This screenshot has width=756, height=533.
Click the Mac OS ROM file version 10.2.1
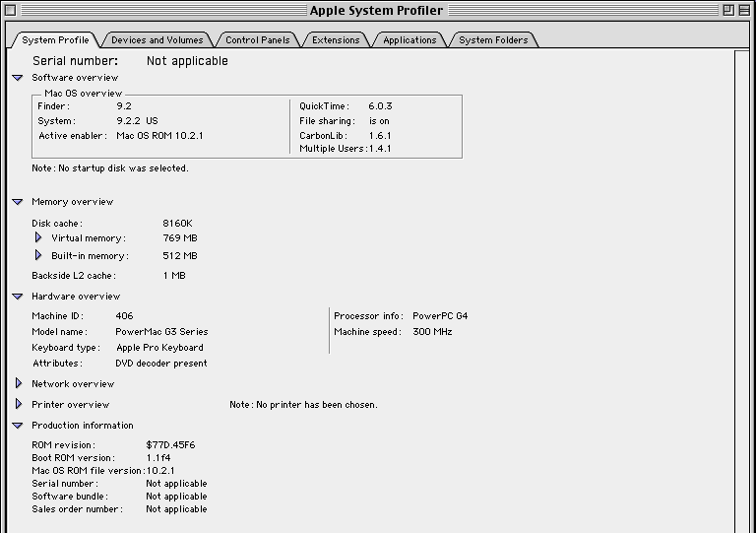tap(160, 471)
